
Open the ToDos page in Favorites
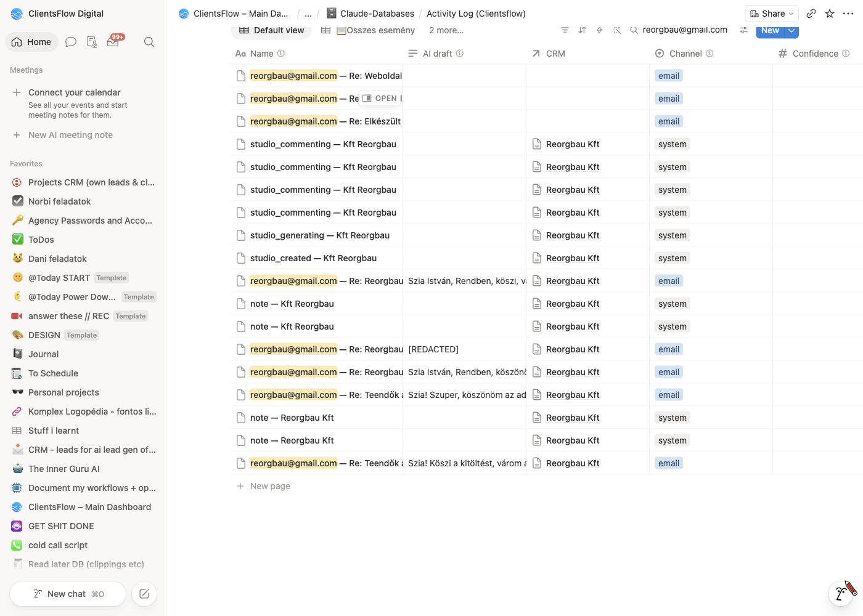click(83, 240)
